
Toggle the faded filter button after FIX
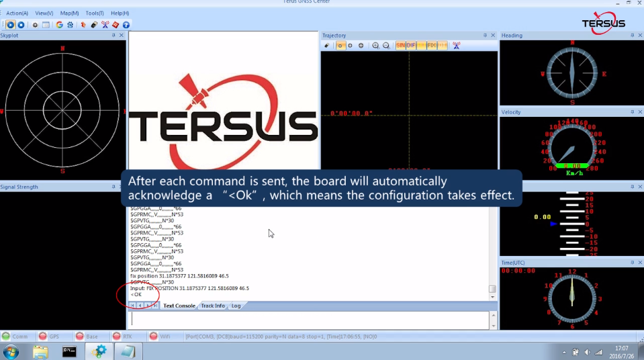[443, 46]
